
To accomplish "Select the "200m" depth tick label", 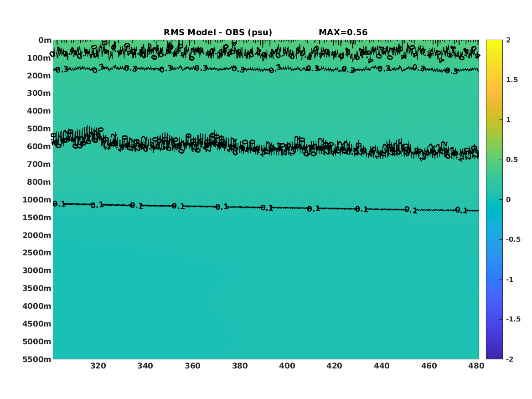I will click(x=39, y=76).
